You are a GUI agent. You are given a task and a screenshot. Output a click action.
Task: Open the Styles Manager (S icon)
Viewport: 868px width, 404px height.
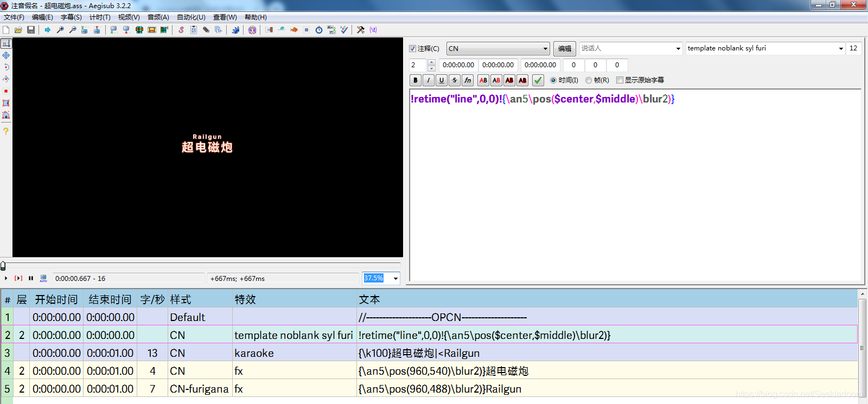[181, 30]
